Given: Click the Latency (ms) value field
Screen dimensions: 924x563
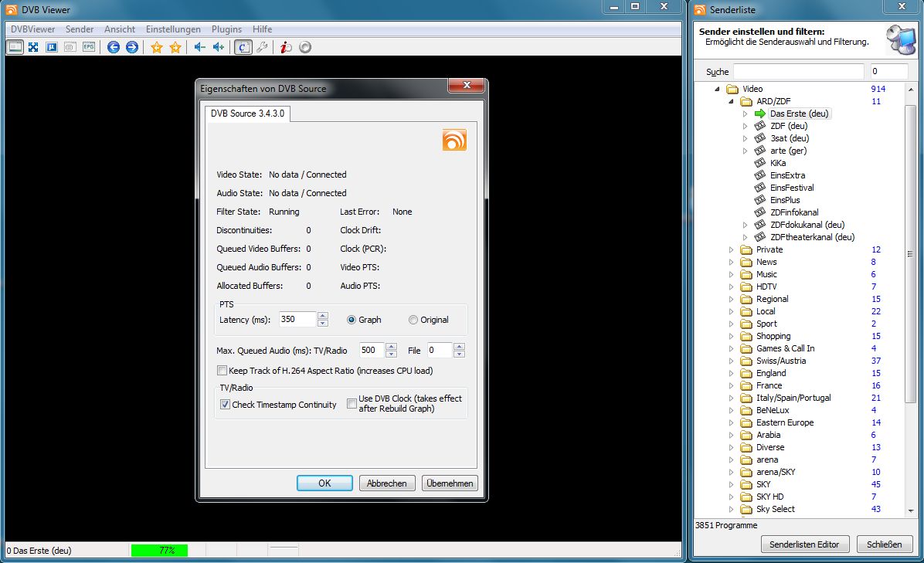Looking at the screenshot, I should 297,319.
